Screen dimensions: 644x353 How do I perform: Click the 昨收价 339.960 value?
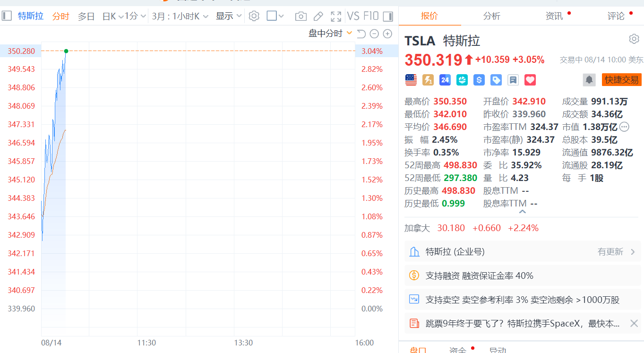[529, 114]
